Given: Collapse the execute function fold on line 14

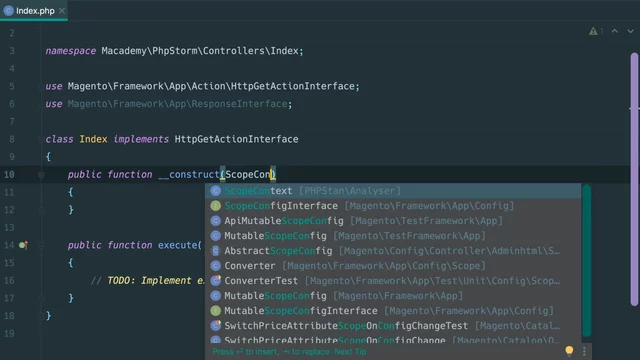Looking at the screenshot, I should click(41, 245).
